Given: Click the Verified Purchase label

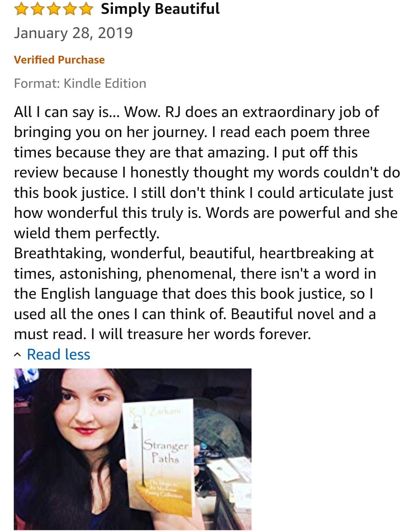Looking at the screenshot, I should [59, 60].
